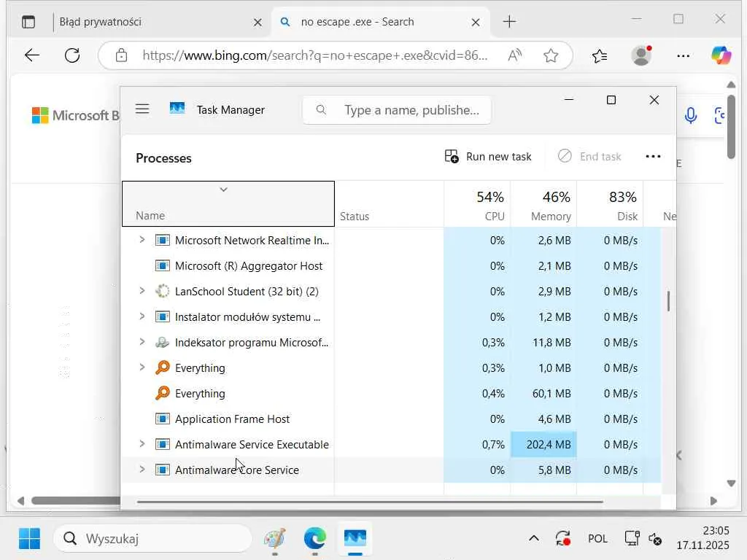This screenshot has width=747, height=560.
Task: Expand Antimalware Service Executable group
Action: 142,444
